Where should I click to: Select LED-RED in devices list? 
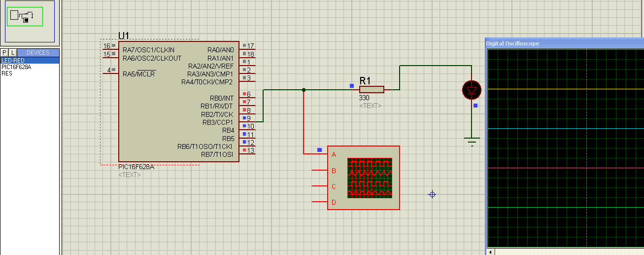click(x=30, y=60)
